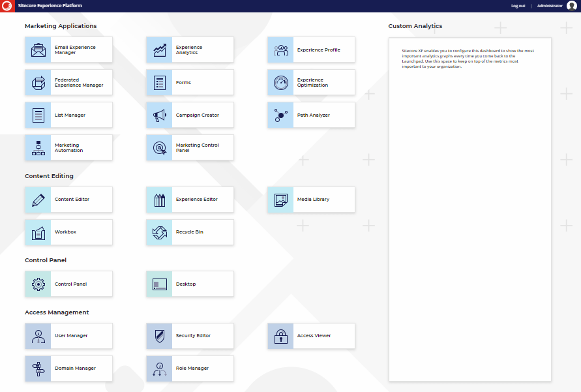Open the Administrator profile avatar
This screenshot has width=581, height=392.
[x=572, y=6]
